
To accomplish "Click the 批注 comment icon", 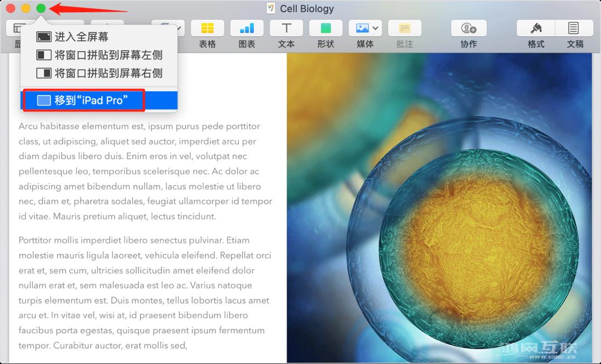I will 405,28.
